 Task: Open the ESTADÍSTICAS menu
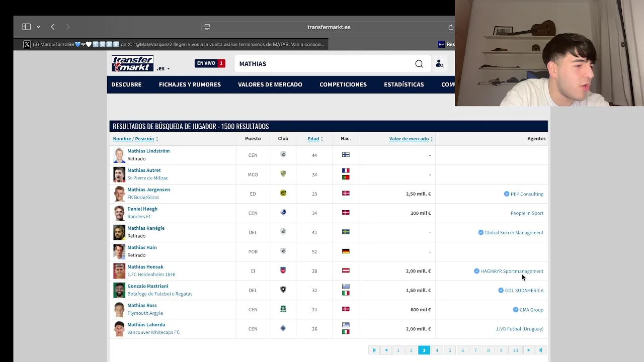(x=404, y=84)
